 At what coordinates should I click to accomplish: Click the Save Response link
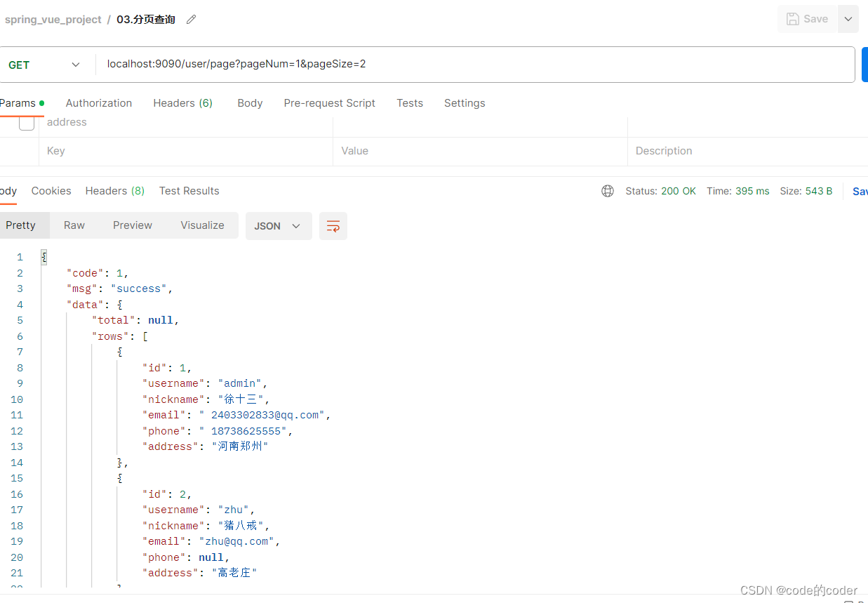(x=860, y=190)
